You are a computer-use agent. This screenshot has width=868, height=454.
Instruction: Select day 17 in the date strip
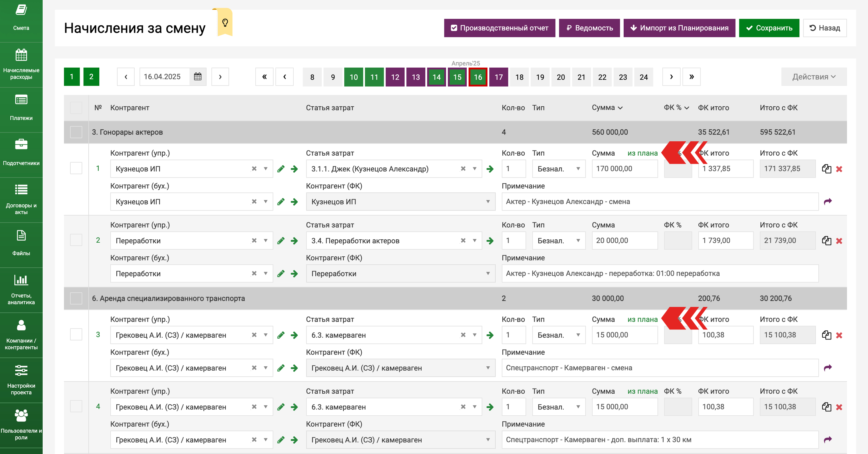pos(499,77)
